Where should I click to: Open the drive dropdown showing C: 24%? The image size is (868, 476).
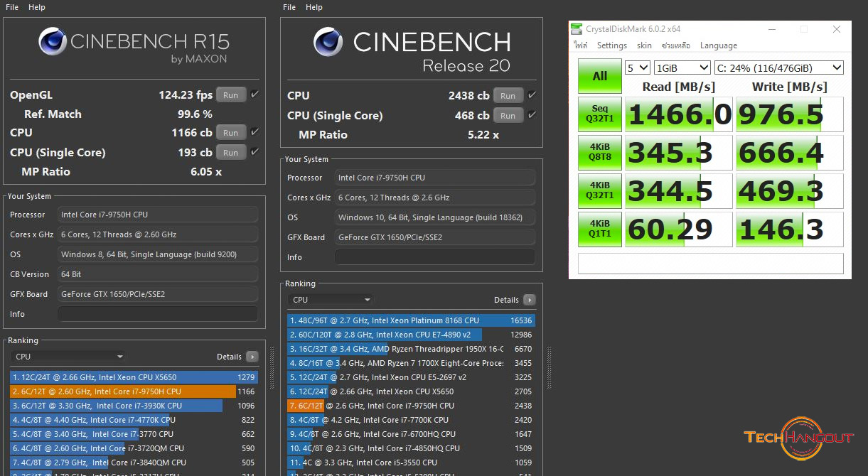pos(778,67)
